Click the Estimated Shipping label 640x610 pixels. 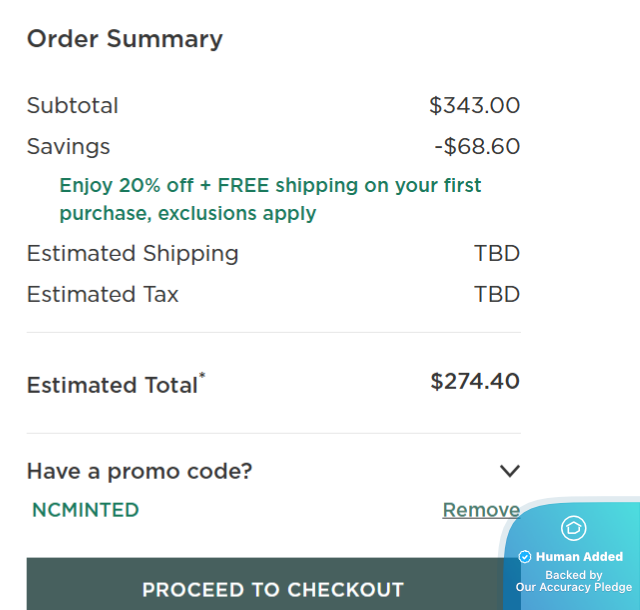pyautogui.click(x=133, y=253)
